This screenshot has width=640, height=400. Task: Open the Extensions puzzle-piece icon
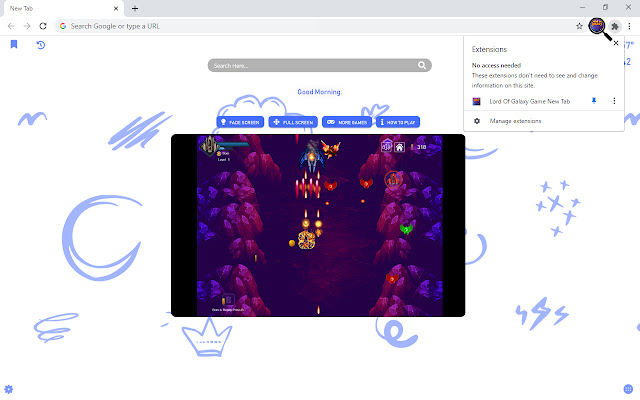[x=615, y=27]
